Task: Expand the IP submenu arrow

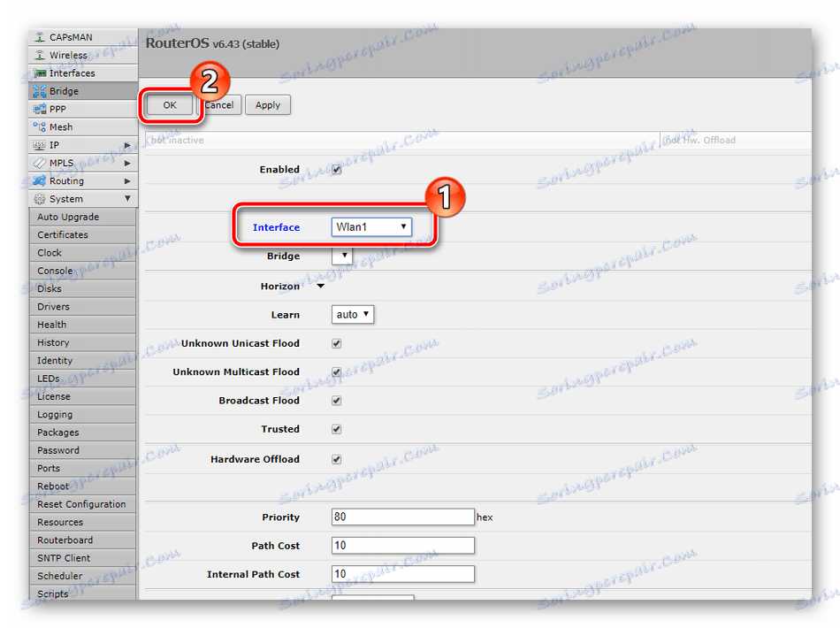Action: 127,145
